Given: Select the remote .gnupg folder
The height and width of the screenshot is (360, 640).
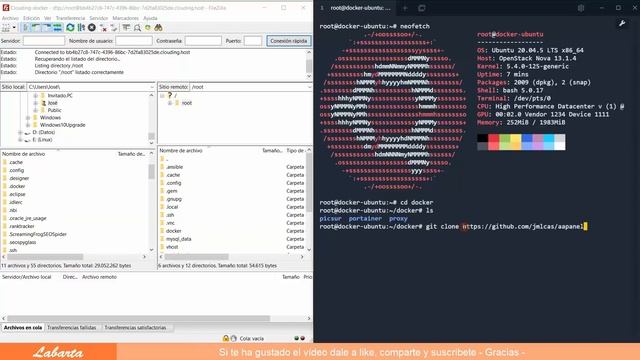Looking at the screenshot, I should coord(173,199).
